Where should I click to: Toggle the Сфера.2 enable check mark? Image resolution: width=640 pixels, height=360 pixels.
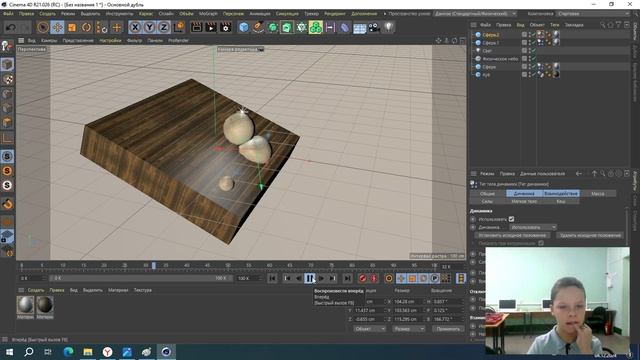[x=533, y=35]
